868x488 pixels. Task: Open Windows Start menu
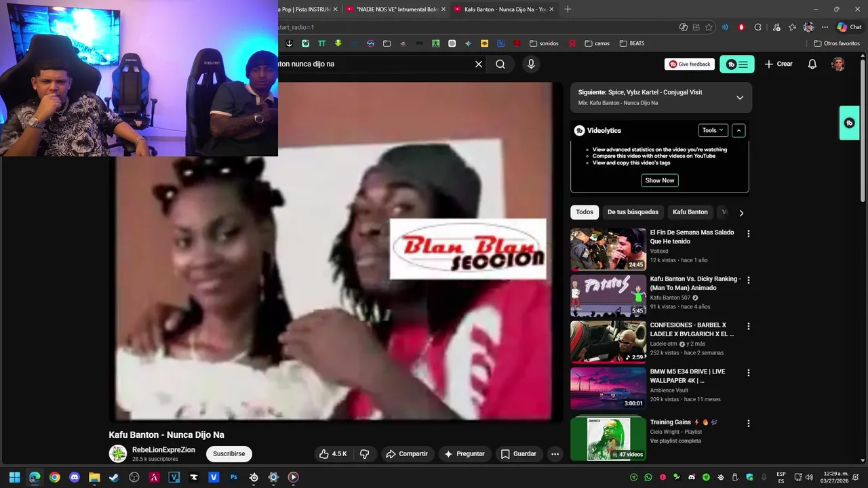point(15,477)
